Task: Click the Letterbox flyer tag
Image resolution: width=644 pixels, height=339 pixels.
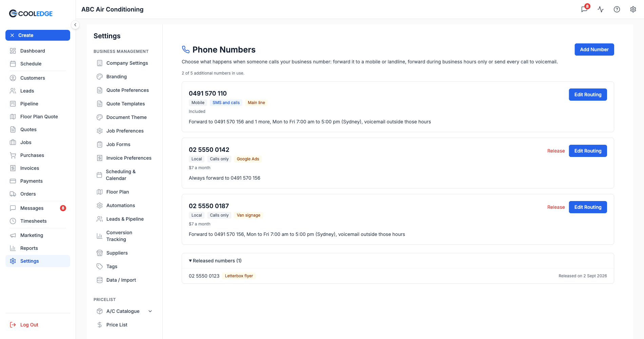Action: 239,276
